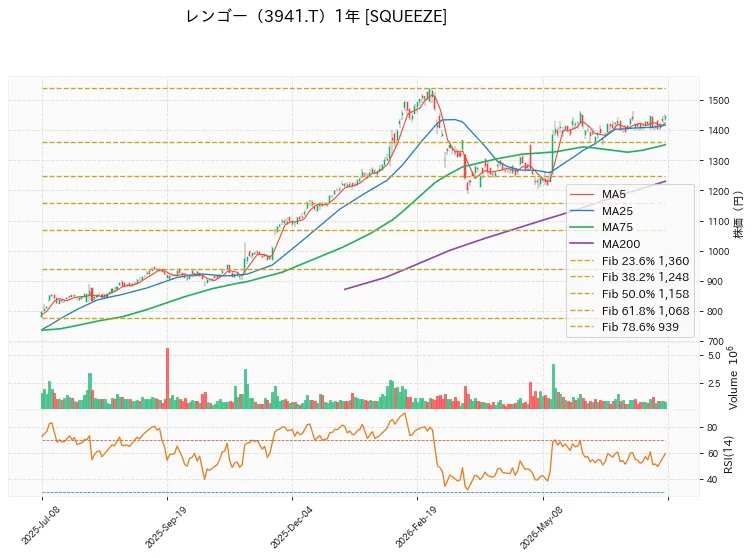
Task: Select the MA200 purple legend entry
Action: tap(605, 244)
